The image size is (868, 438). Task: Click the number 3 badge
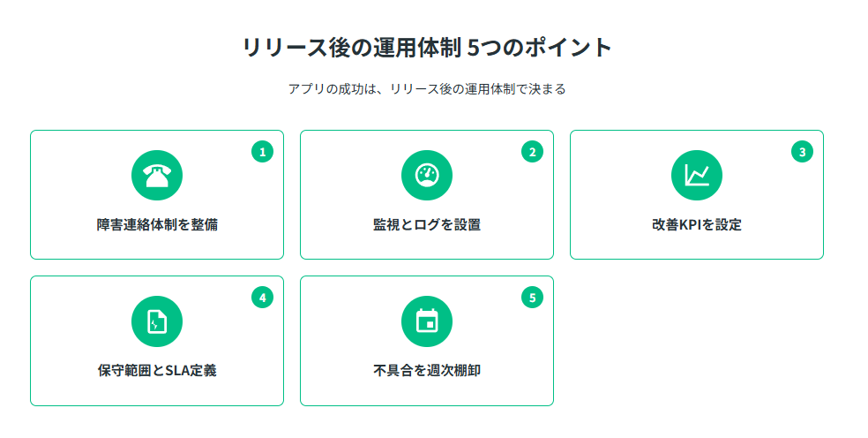802,152
